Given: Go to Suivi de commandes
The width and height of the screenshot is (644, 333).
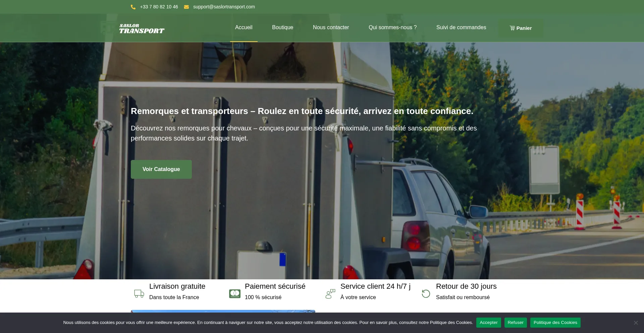Looking at the screenshot, I should click(461, 27).
